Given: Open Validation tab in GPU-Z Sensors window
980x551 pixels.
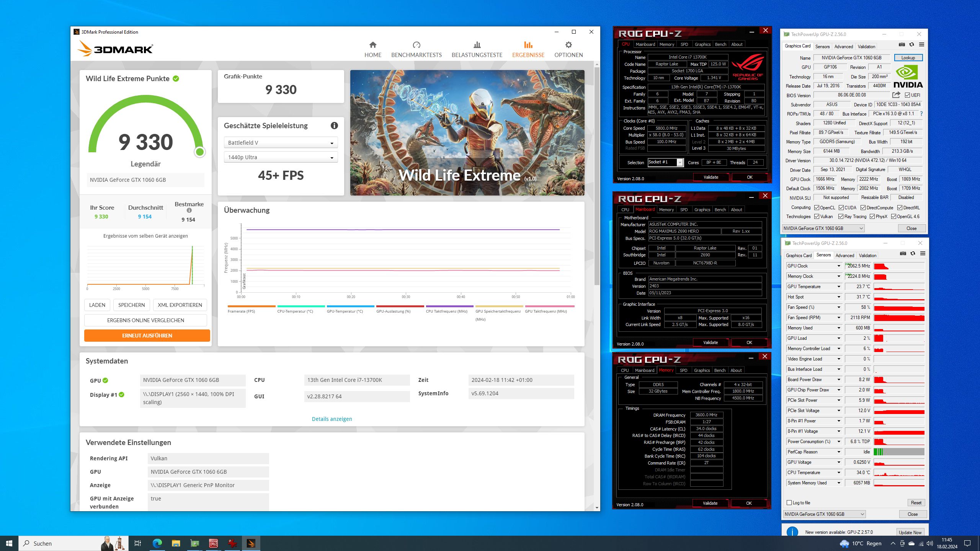Looking at the screenshot, I should pos(867,256).
